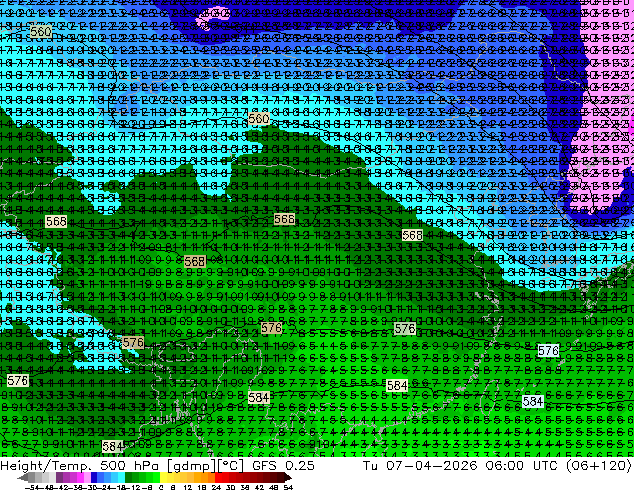
Task: Click the 560 contour label at the map's upper center
Action: [258, 118]
